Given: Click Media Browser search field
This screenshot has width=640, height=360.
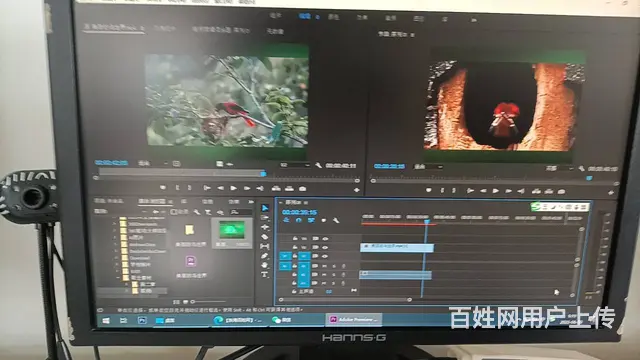Looking at the screenshot, I should point(242,212).
